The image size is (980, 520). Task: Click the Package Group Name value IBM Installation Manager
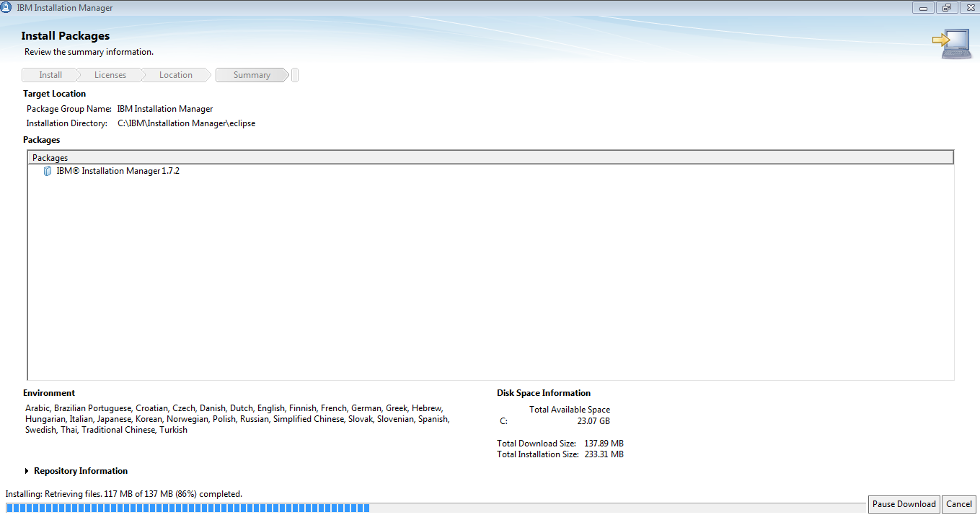165,109
